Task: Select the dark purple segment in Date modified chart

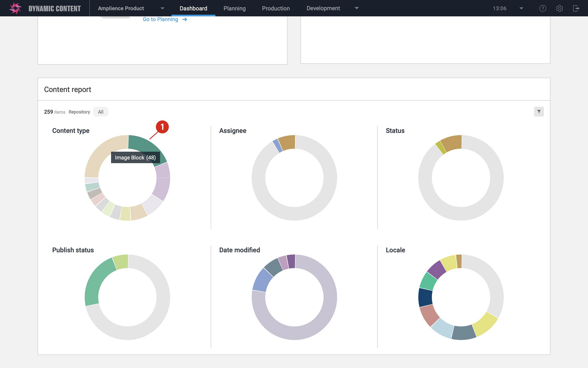Action: point(291,261)
